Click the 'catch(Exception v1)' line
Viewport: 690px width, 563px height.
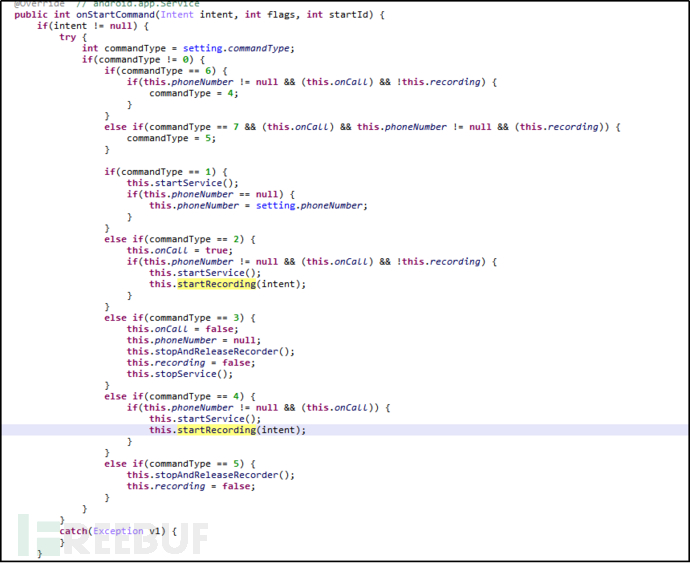(x=118, y=531)
